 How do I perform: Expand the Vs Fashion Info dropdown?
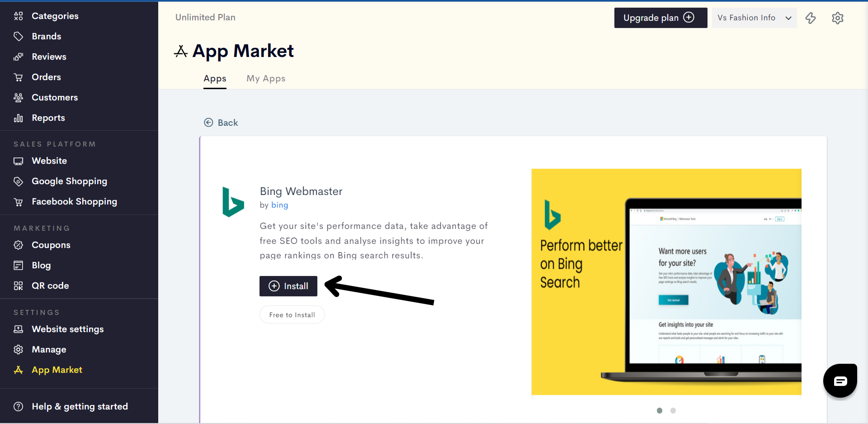click(x=754, y=18)
